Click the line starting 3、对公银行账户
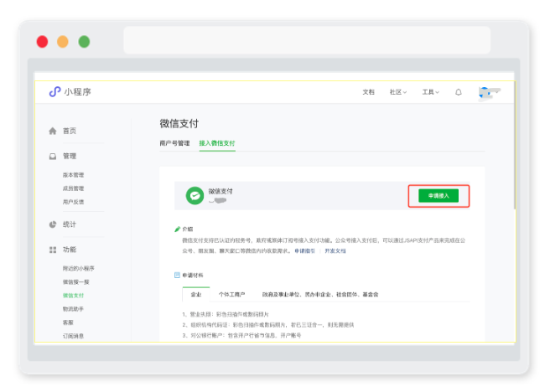 pos(241,335)
